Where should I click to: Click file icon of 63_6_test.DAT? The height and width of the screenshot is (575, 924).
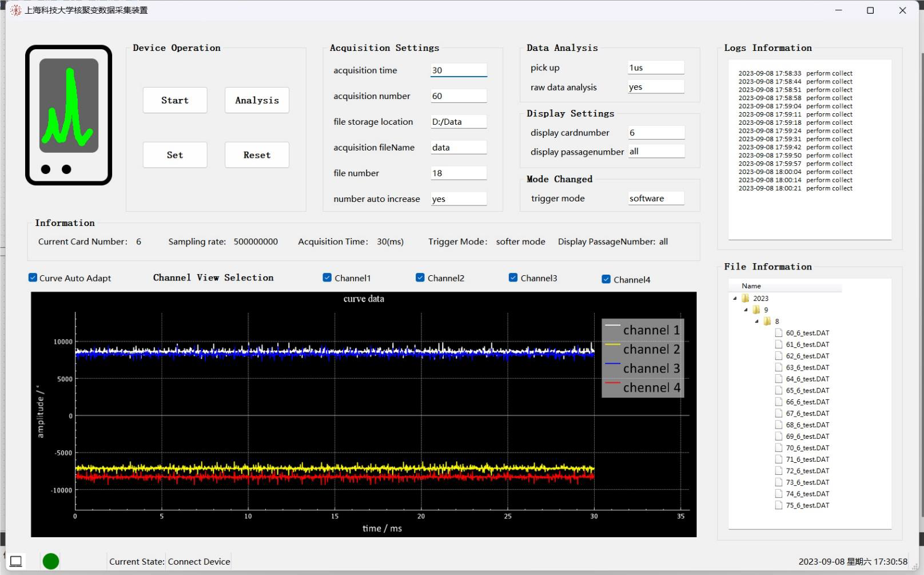(x=778, y=367)
